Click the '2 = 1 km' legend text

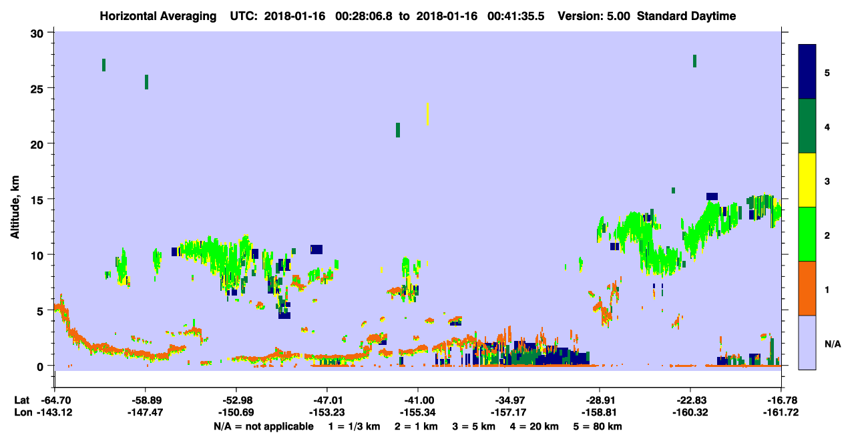coord(416,426)
